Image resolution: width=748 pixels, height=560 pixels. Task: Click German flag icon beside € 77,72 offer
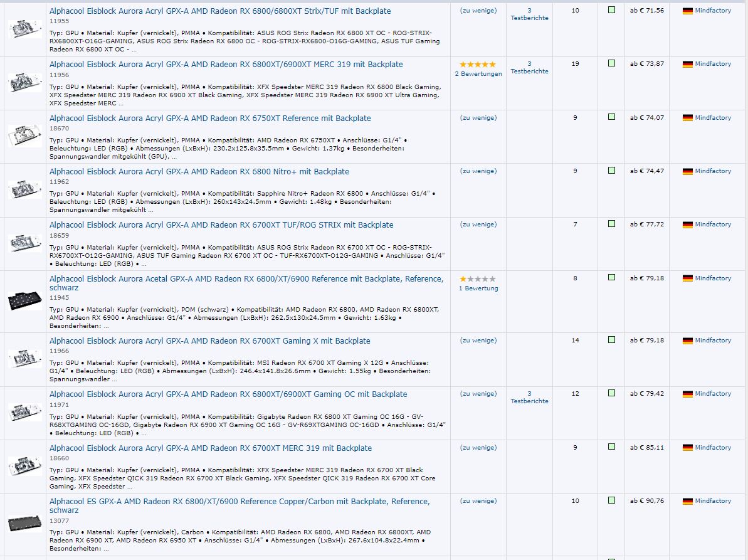[x=687, y=225]
